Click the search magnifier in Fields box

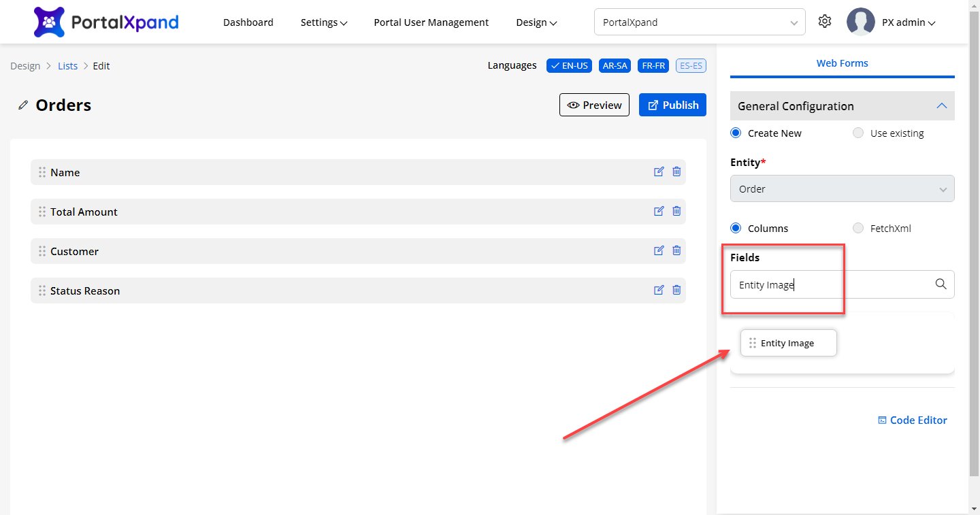pos(941,284)
